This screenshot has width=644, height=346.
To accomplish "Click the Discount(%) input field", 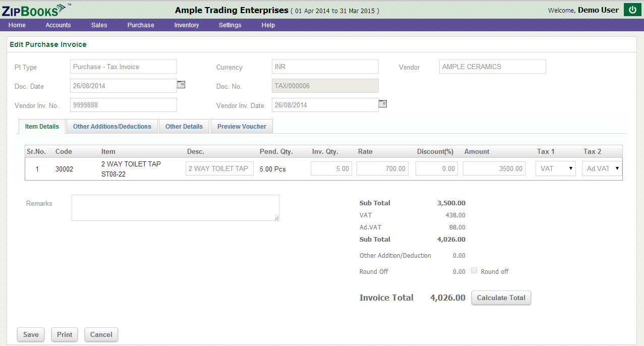I will 436,169.
